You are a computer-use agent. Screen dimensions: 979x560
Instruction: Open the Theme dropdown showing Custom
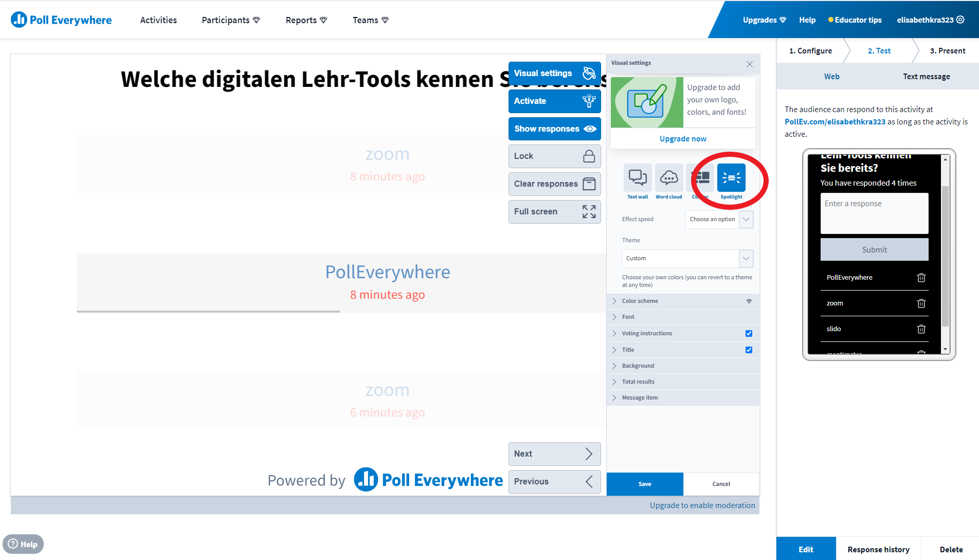coord(687,258)
